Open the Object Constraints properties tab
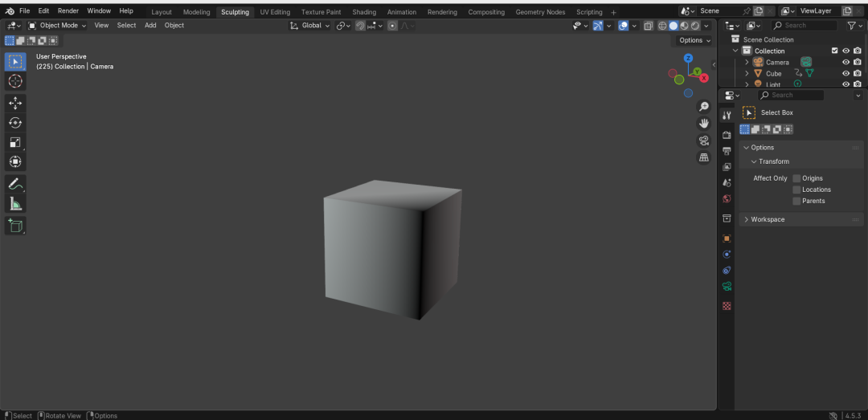 click(x=727, y=270)
